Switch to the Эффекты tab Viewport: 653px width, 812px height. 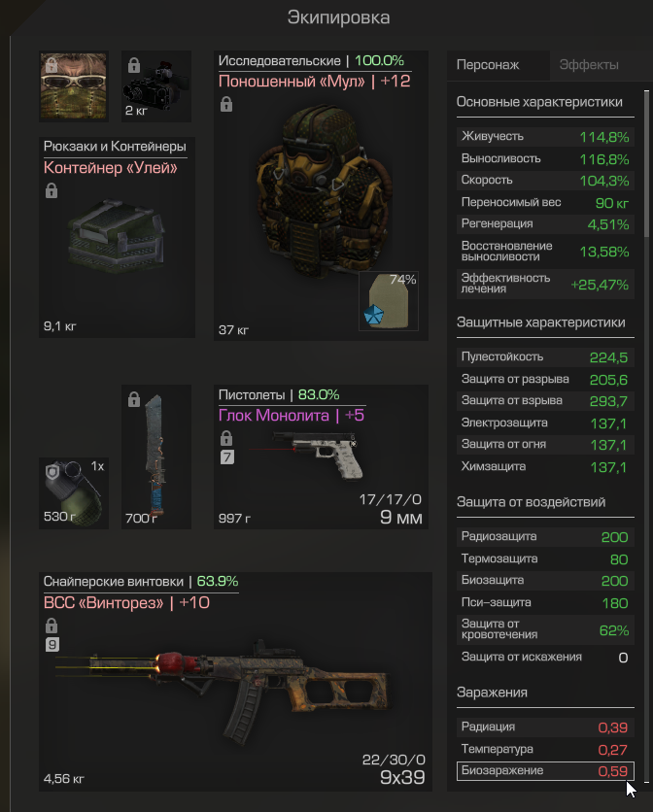[x=589, y=65]
